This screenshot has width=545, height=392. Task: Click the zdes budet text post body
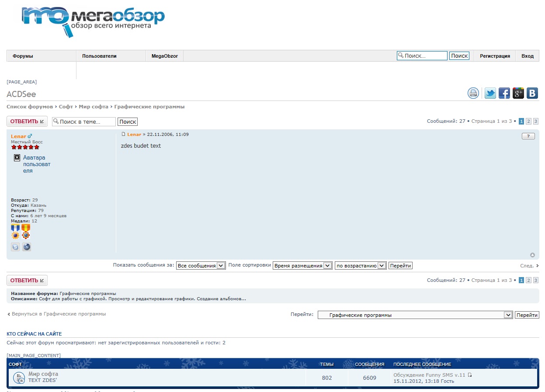point(141,146)
